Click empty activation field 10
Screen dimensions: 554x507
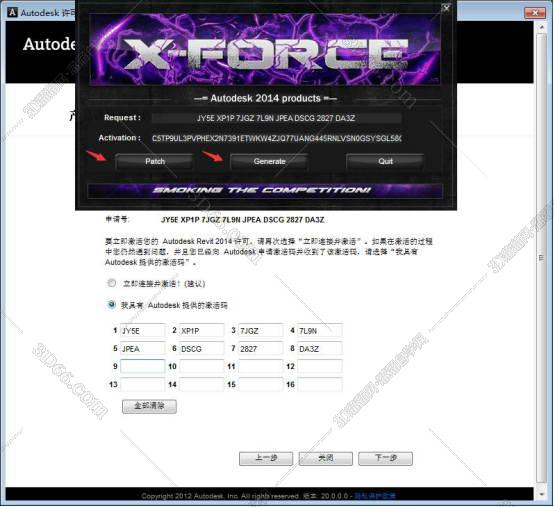tap(201, 366)
